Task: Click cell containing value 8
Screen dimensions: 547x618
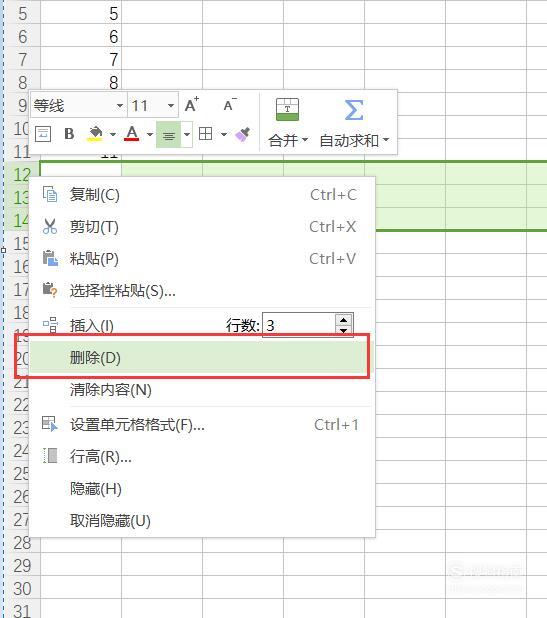Action: point(81,80)
